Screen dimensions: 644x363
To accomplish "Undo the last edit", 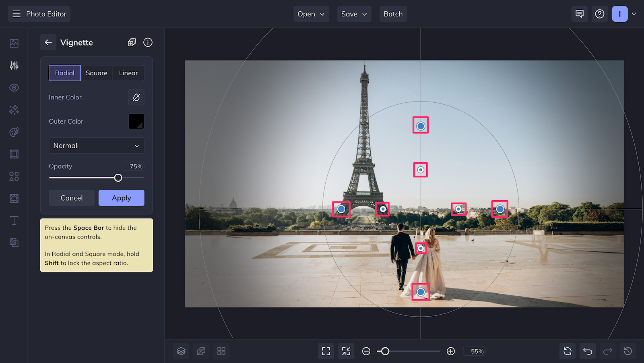I will coord(587,351).
